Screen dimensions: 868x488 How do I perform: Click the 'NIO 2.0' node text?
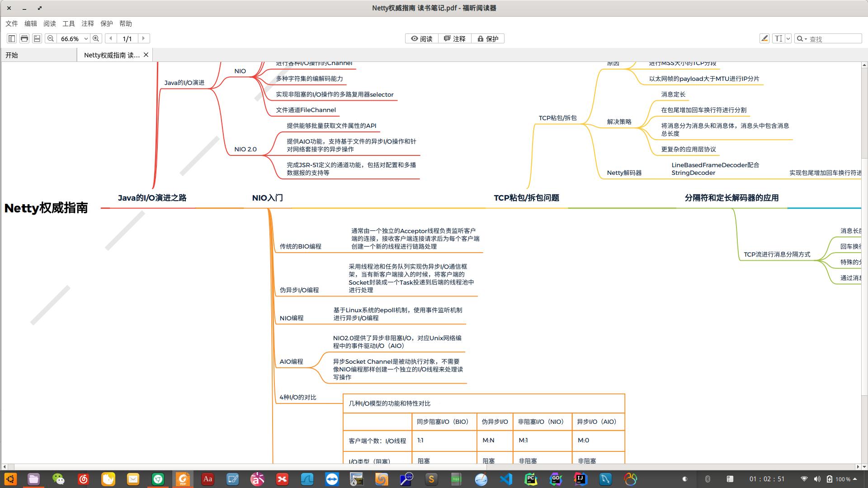245,149
